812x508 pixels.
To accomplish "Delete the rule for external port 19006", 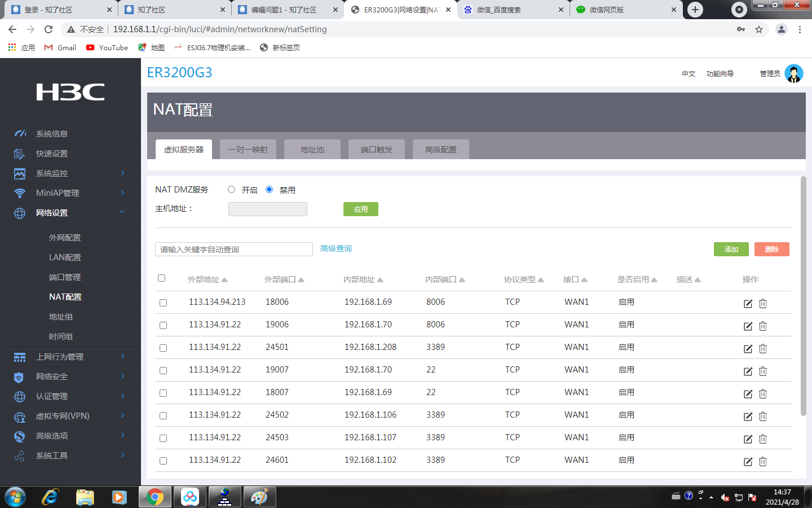I will 763,326.
